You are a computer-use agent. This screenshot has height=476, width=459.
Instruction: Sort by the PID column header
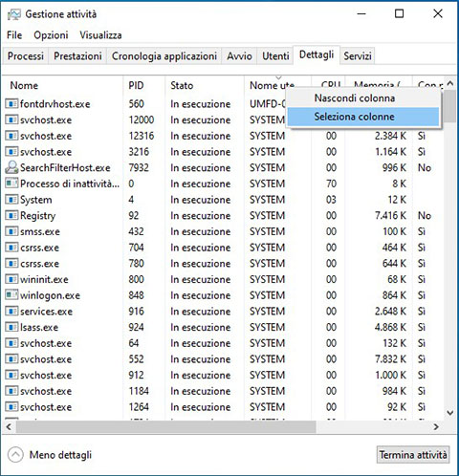click(144, 85)
